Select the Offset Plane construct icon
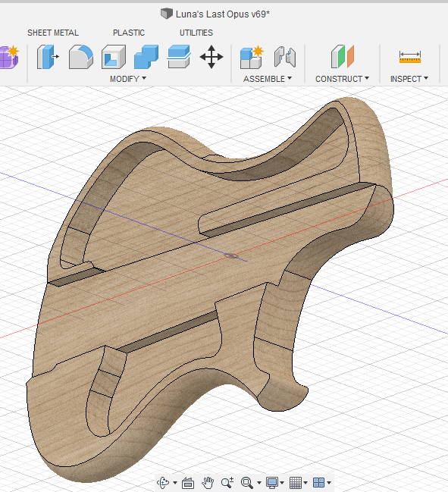The width and height of the screenshot is (448, 492). (343, 57)
